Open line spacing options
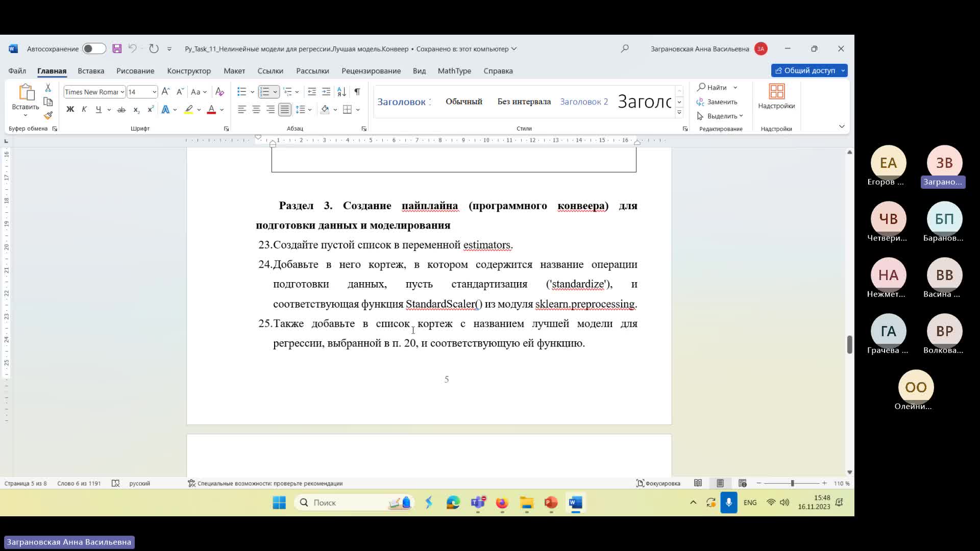980x551 pixels. tap(301, 109)
